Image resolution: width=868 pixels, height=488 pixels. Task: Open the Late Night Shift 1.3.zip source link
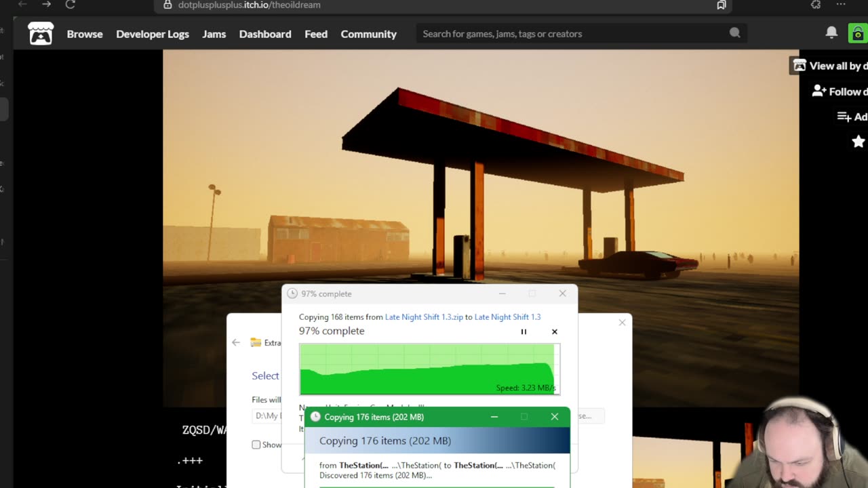(424, 317)
